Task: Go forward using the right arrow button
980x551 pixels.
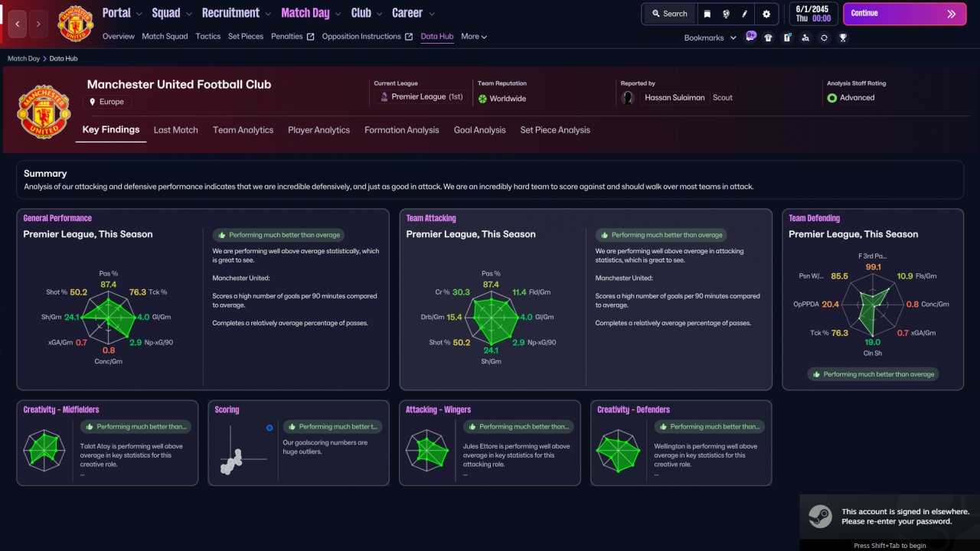Action: (38, 24)
